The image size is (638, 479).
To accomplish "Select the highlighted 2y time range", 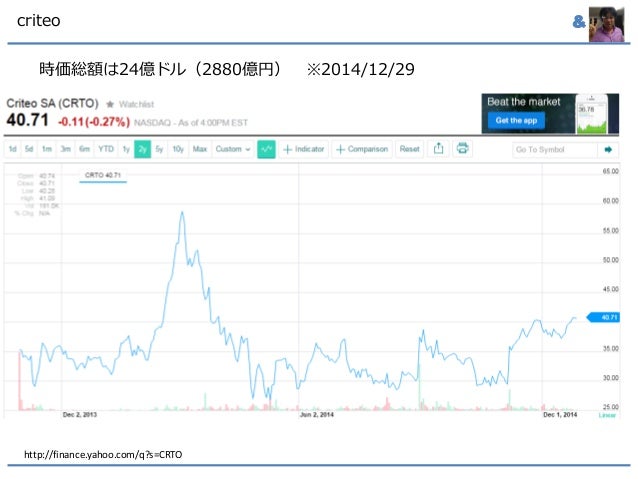I will (142, 149).
